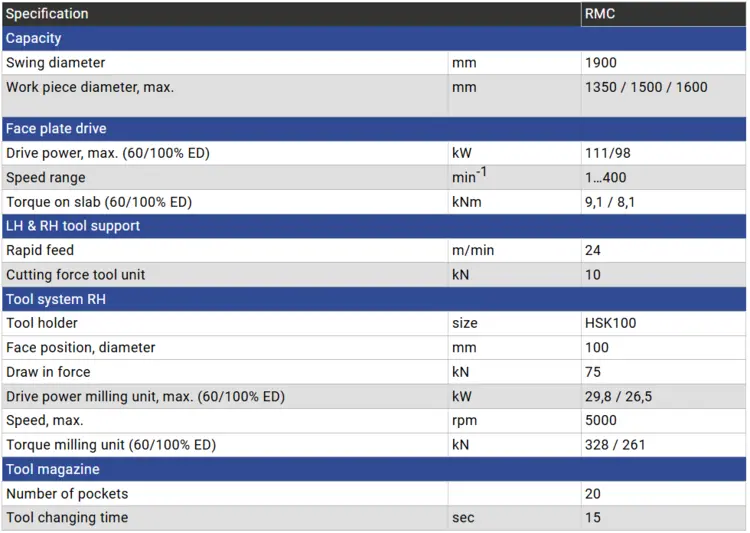Click the Torque on slab row label
The width and height of the screenshot is (750, 533).
(x=98, y=202)
